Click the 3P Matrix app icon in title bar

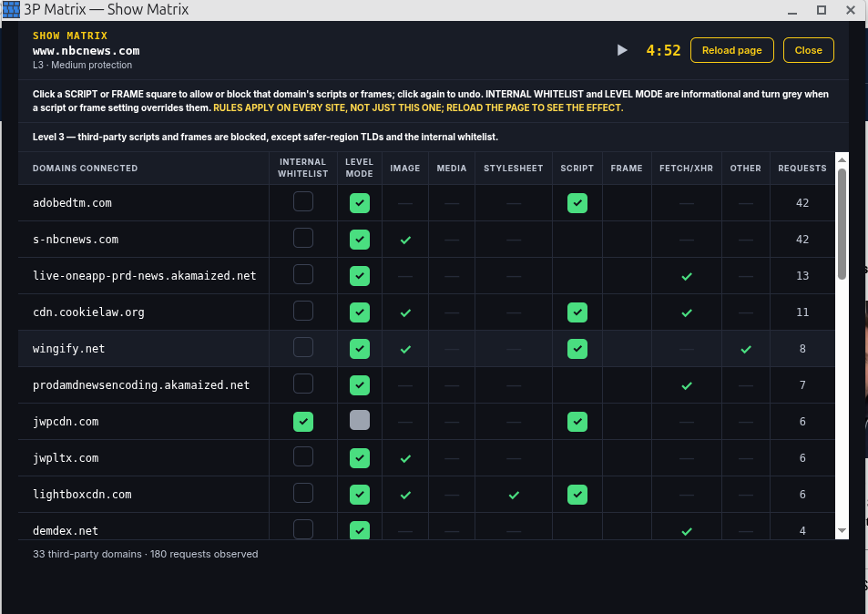(x=11, y=9)
